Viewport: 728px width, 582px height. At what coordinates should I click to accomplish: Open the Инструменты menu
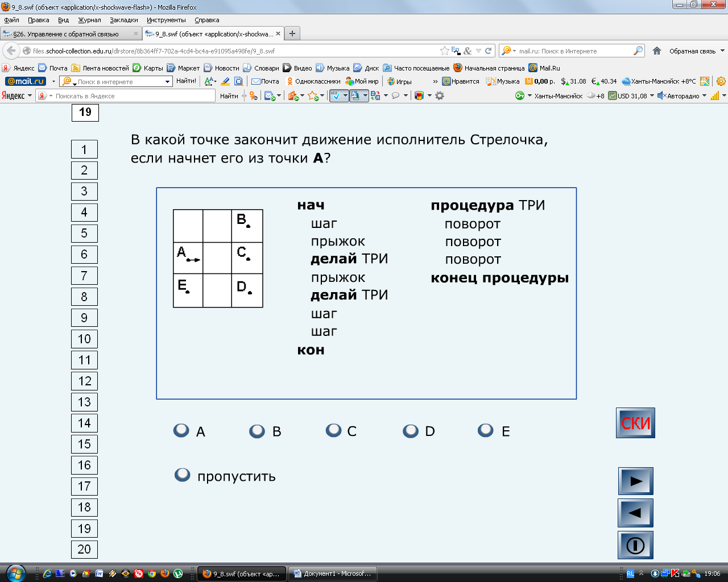[x=166, y=20]
